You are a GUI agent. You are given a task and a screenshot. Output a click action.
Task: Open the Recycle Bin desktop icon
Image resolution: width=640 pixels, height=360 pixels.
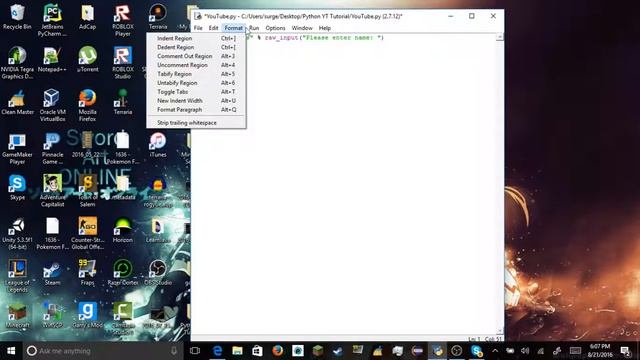pyautogui.click(x=17, y=17)
